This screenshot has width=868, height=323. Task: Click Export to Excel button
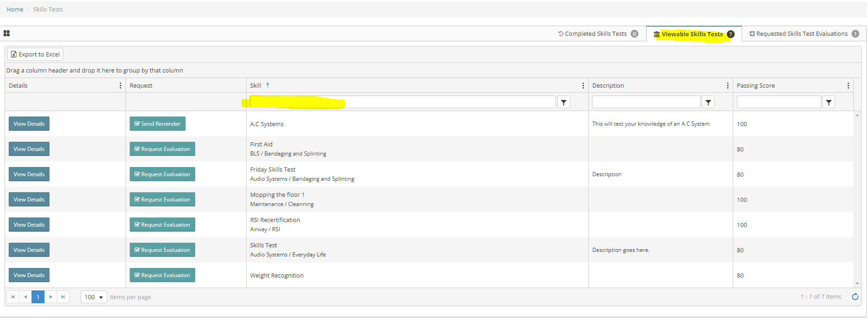pyautogui.click(x=35, y=54)
